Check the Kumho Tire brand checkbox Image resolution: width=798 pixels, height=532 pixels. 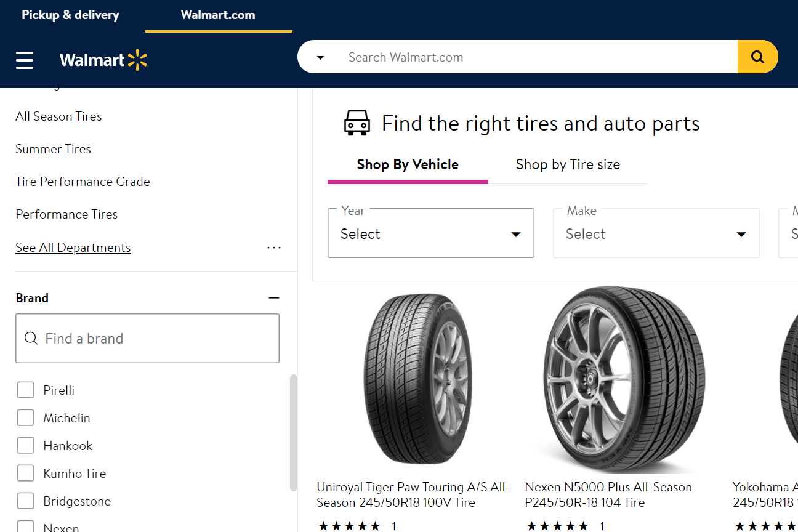point(25,473)
